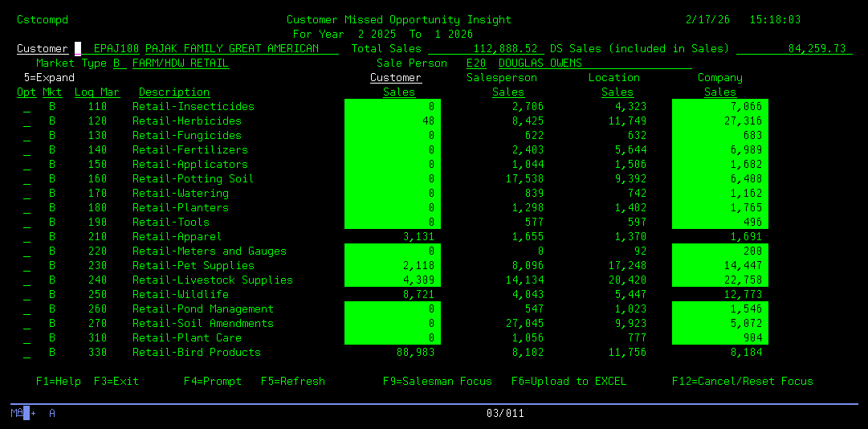Screen dimensions: 868x429
Task: Refresh screen with F5=Refresh
Action: [292, 382]
